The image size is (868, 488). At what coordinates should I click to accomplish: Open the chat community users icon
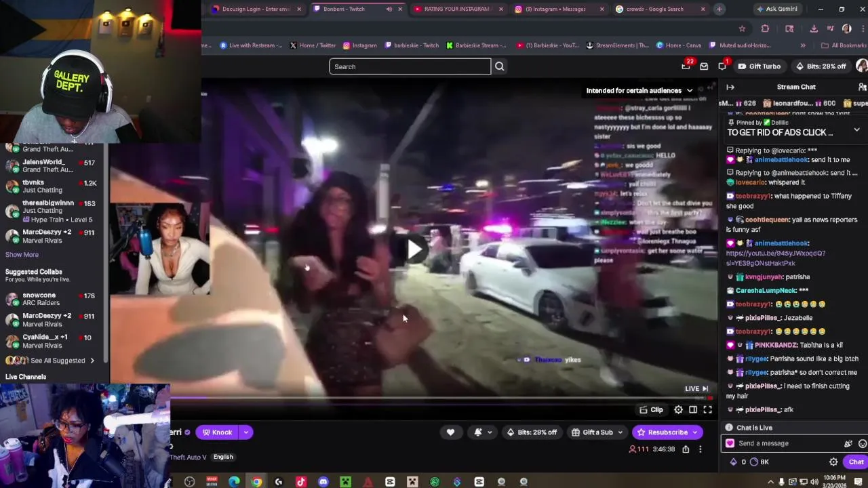pyautogui.click(x=862, y=87)
